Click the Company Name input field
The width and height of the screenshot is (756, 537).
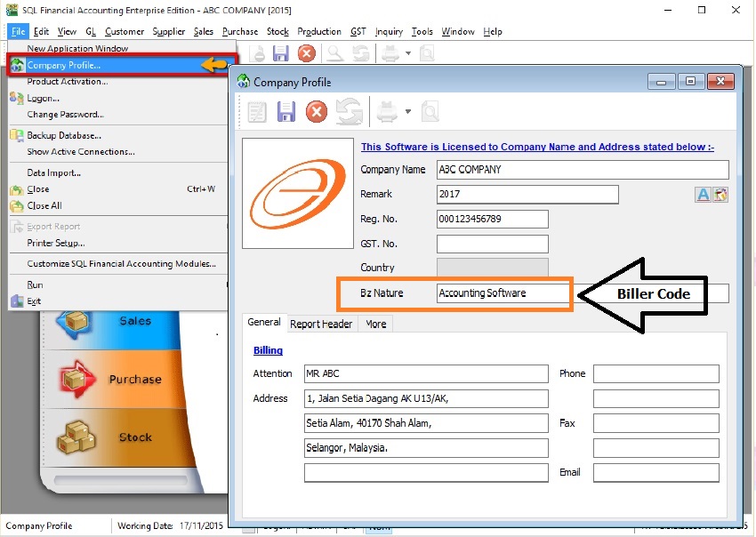tap(583, 170)
